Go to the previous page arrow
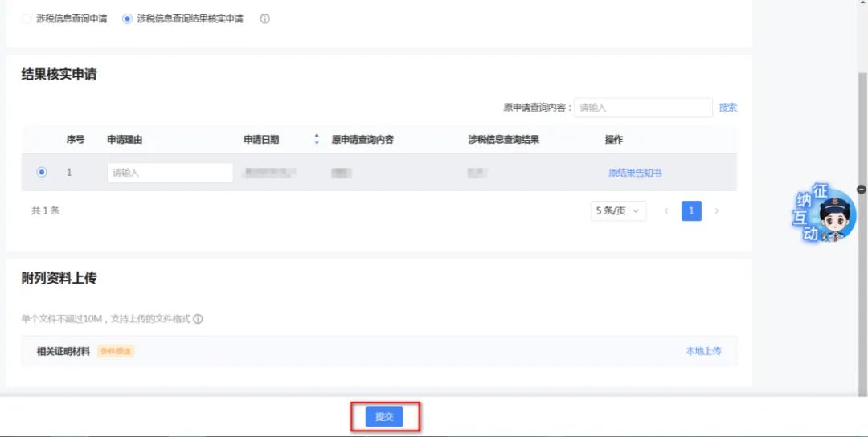This screenshot has height=437, width=868. [665, 211]
